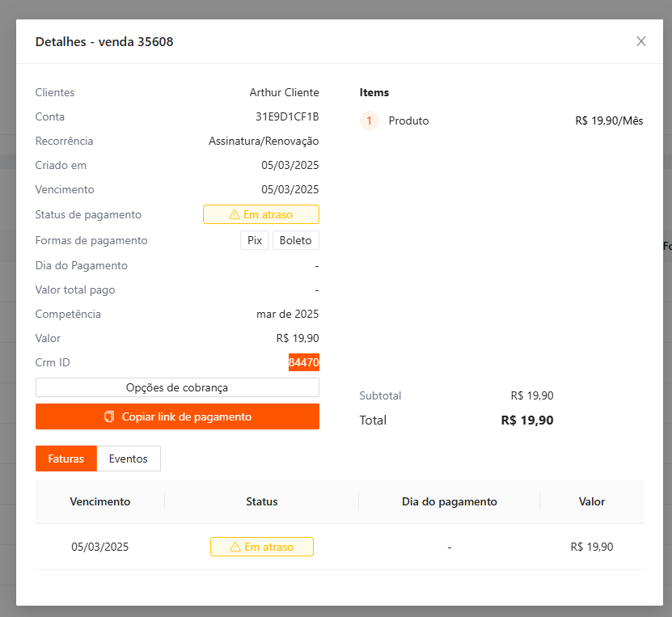The image size is (672, 617).
Task: Click the Vencimento column header
Action: 100,501
